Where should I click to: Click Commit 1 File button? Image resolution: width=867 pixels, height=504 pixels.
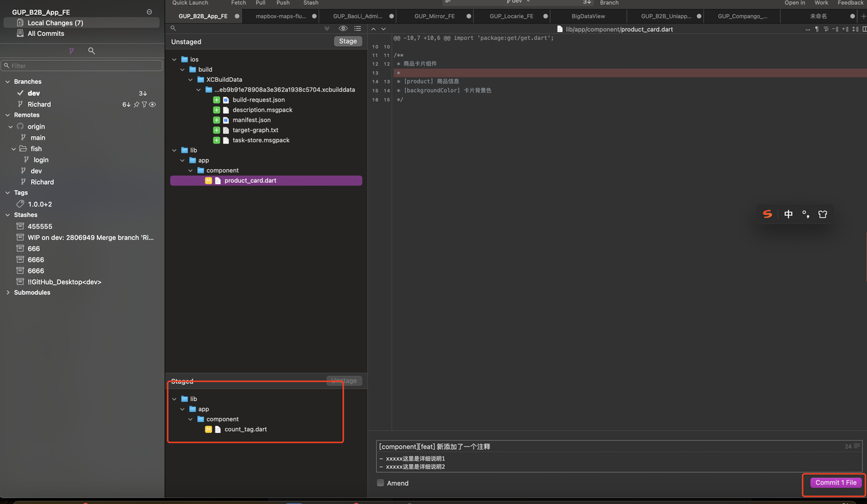[x=836, y=482]
